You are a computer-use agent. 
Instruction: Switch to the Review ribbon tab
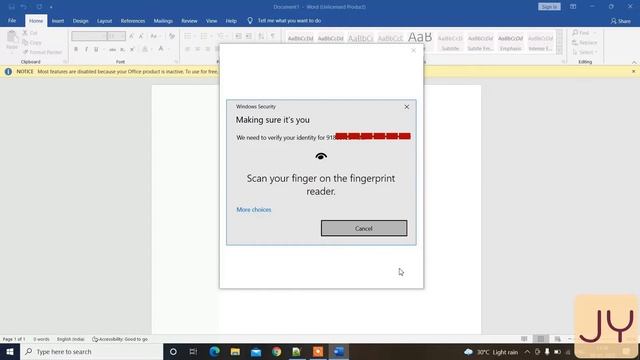189,21
